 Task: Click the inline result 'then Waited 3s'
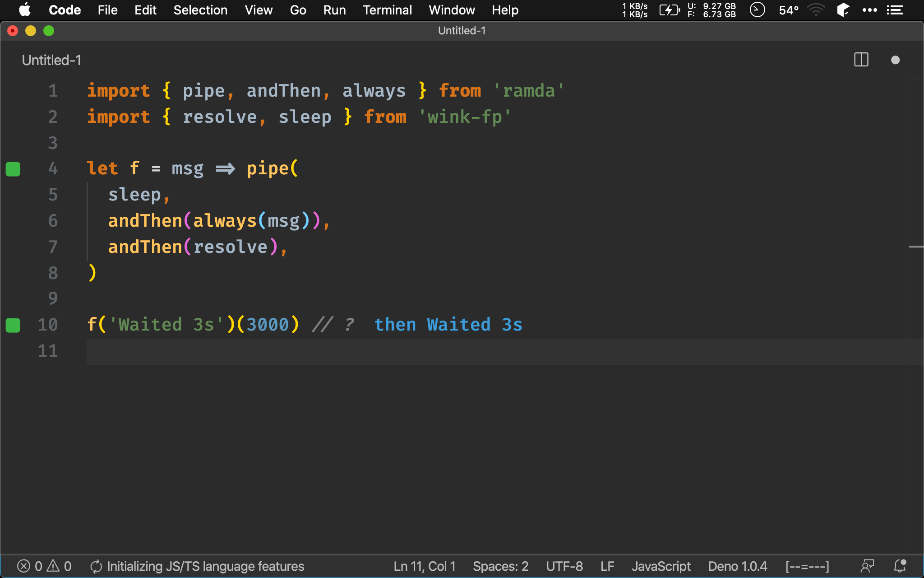[x=448, y=325]
